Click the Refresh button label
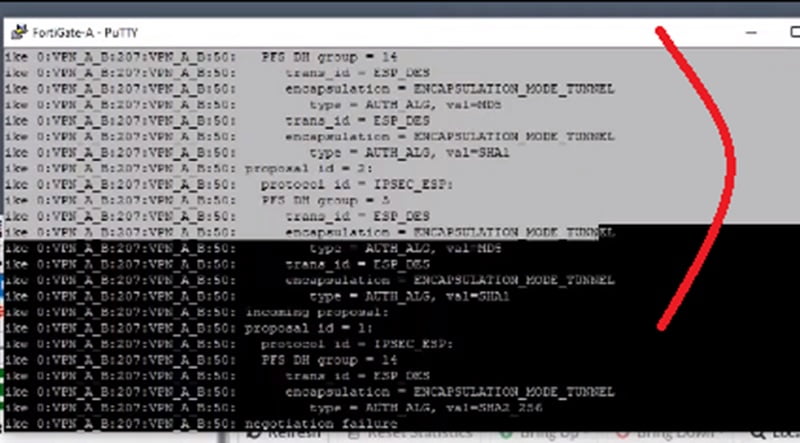This screenshot has height=443, width=800. (294, 435)
